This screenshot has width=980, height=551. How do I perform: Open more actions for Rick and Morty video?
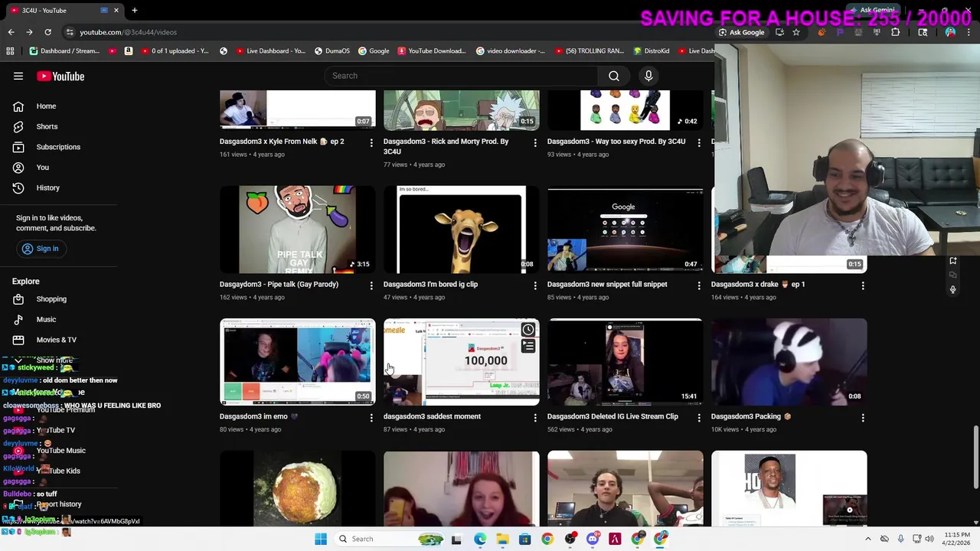tap(535, 143)
